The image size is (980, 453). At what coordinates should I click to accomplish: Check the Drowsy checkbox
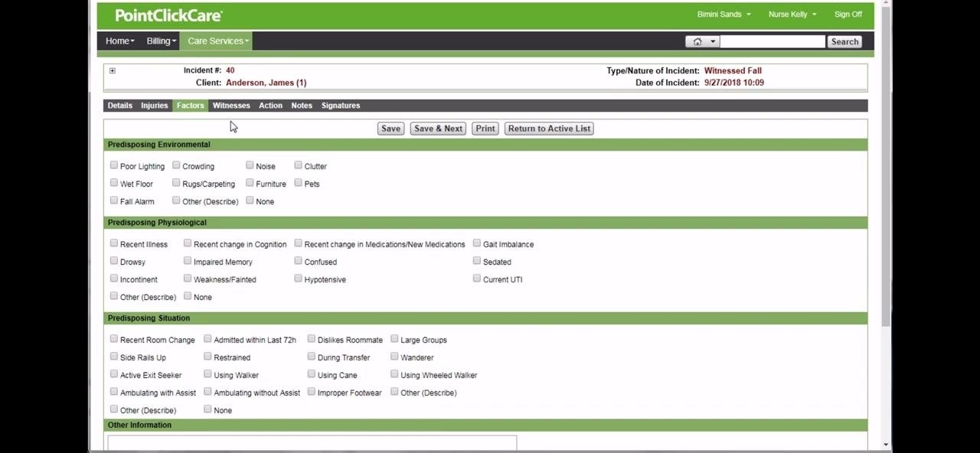coord(114,261)
